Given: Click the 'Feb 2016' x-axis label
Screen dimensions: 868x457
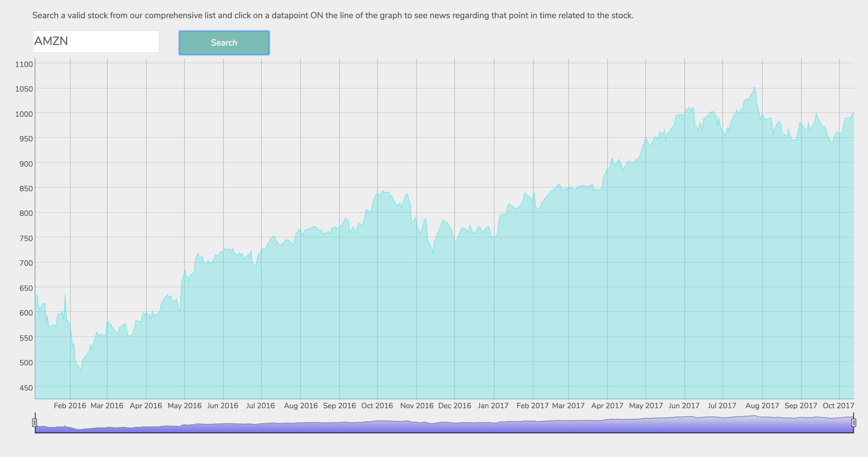Looking at the screenshot, I should (x=70, y=405).
